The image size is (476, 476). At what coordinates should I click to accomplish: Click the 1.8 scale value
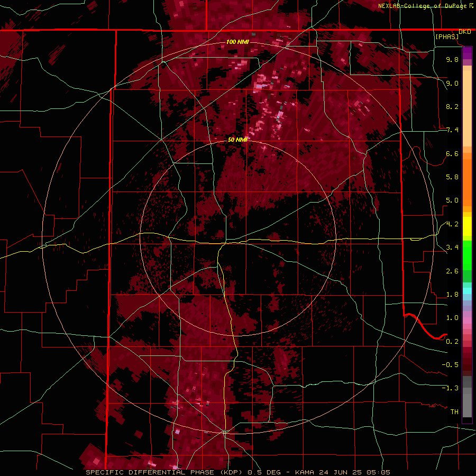(452, 295)
